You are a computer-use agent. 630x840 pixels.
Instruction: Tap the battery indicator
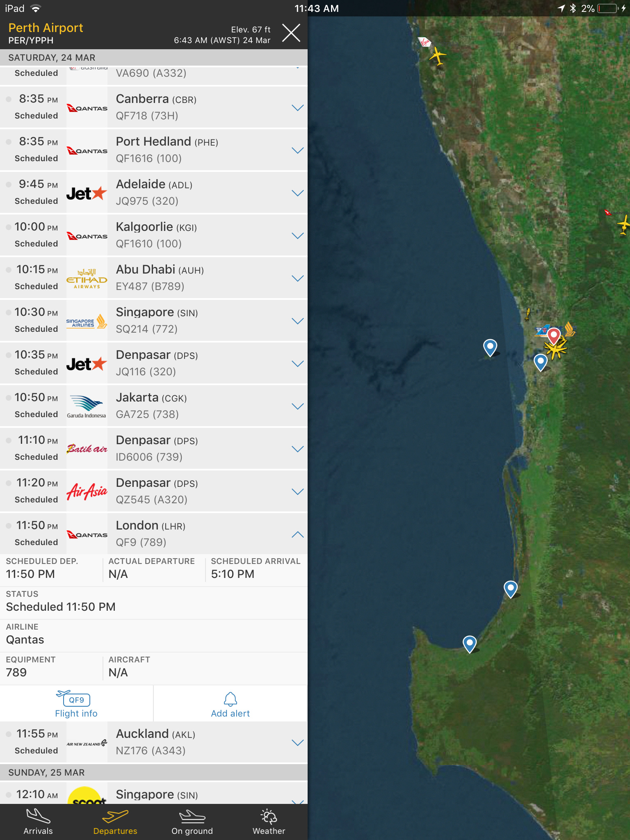click(608, 8)
